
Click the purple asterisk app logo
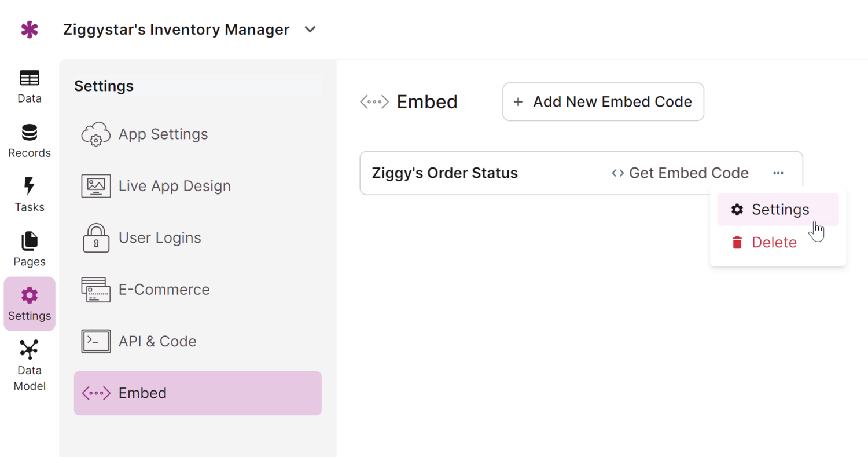pos(29,29)
